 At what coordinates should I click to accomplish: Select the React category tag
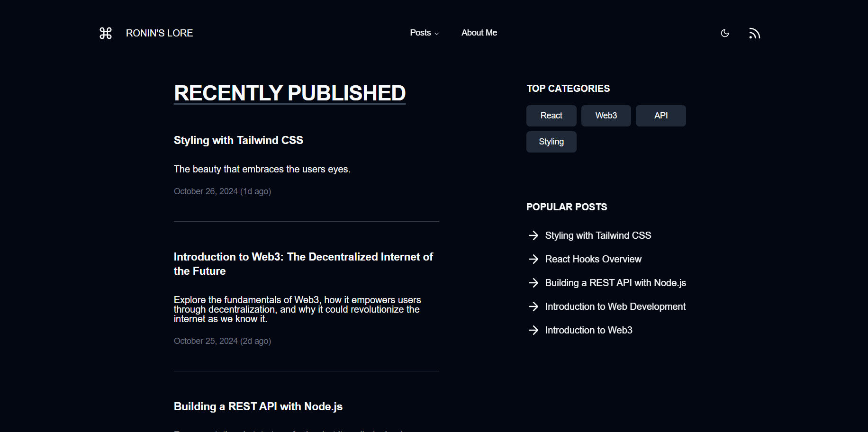pos(551,116)
